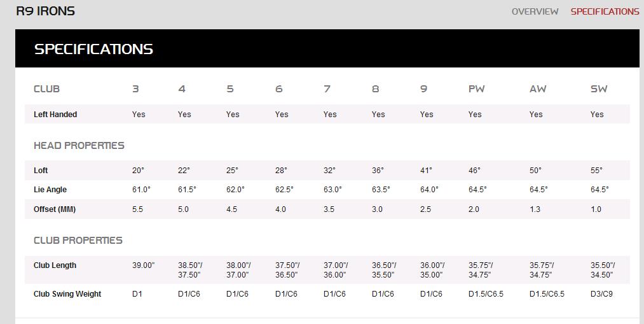This screenshot has height=324, width=644.
Task: Click the Club Length row label
Action: click(x=55, y=265)
